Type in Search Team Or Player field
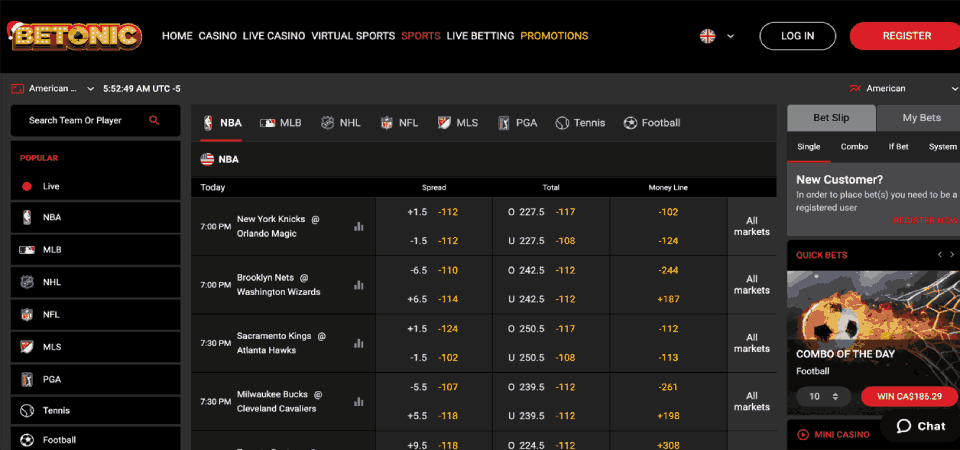Screen dimensions: 960x450 point(78,120)
